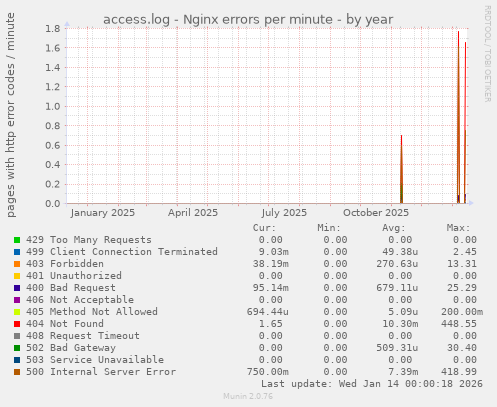
Task: Click the 'Avg:' column header
Action: coord(394,228)
